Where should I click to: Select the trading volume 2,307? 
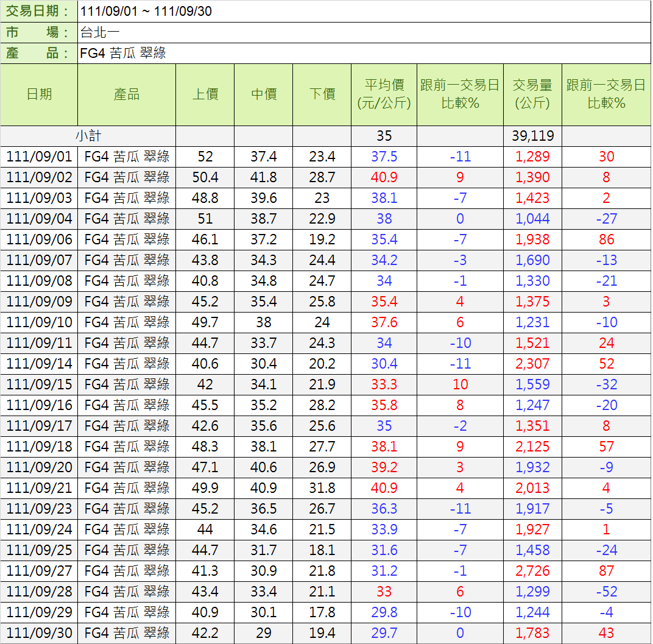coord(532,364)
